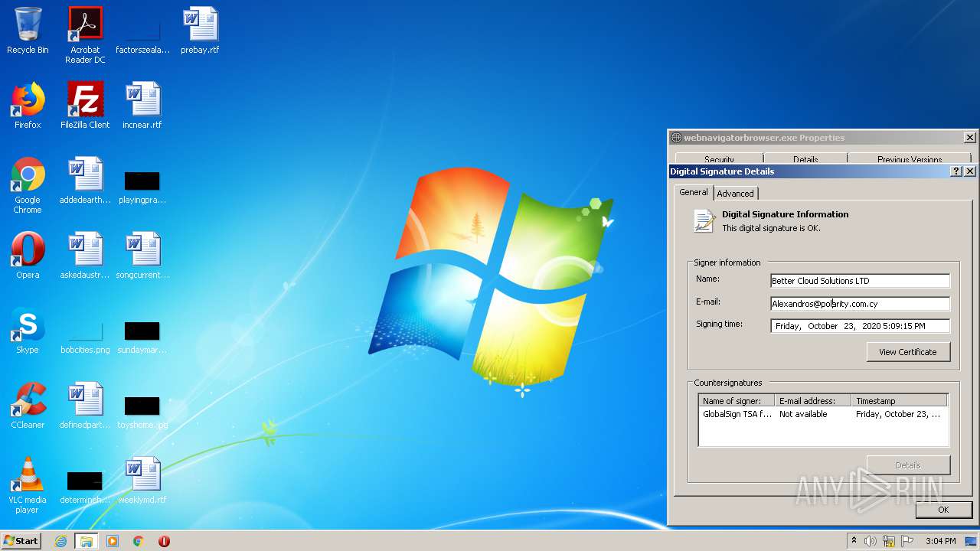This screenshot has height=551, width=980.
Task: Select the addedearth document icon
Action: (x=85, y=181)
